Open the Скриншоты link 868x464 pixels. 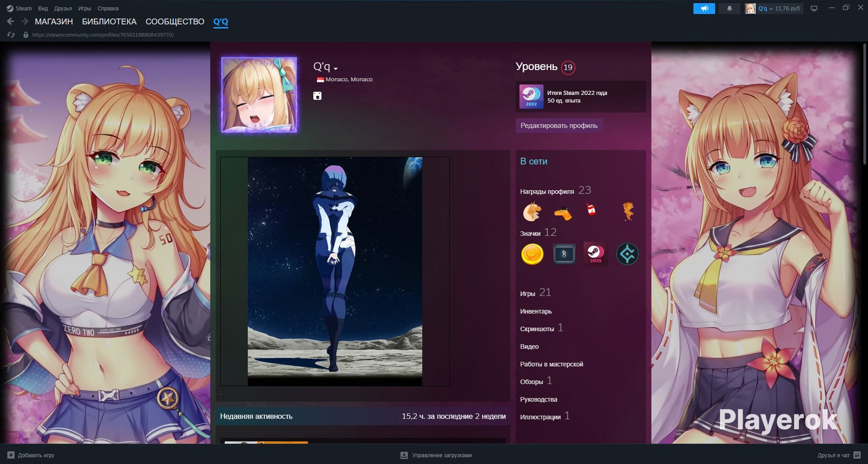tap(542, 328)
